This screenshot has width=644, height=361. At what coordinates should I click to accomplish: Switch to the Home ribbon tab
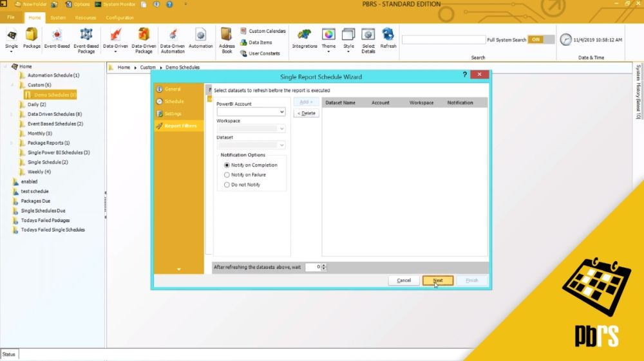click(x=35, y=17)
